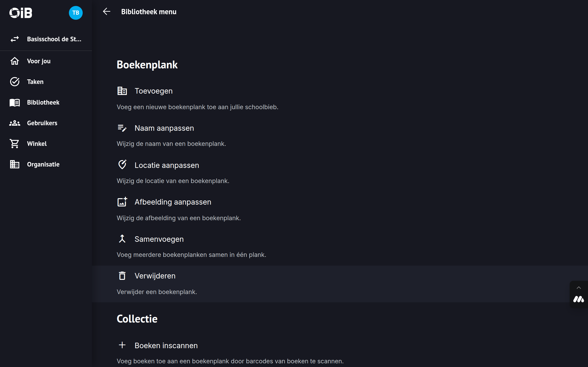This screenshot has width=588, height=367.
Task: Expand the floating widget chevron
Action: [x=579, y=288]
